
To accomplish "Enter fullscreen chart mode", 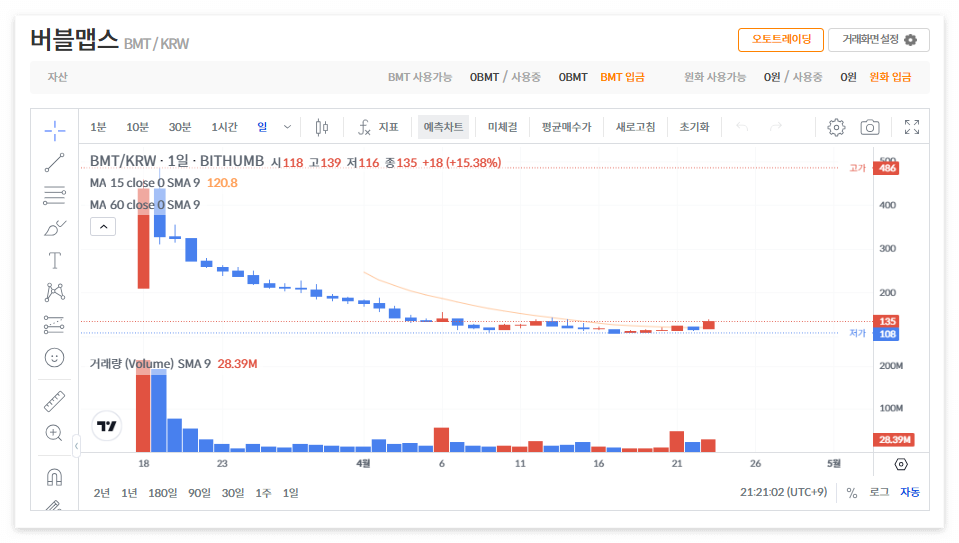I will click(x=912, y=127).
